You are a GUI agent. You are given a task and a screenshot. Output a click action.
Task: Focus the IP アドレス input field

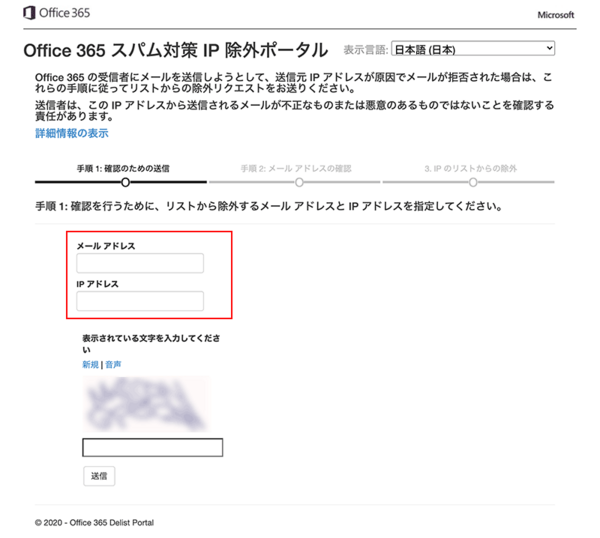(140, 301)
